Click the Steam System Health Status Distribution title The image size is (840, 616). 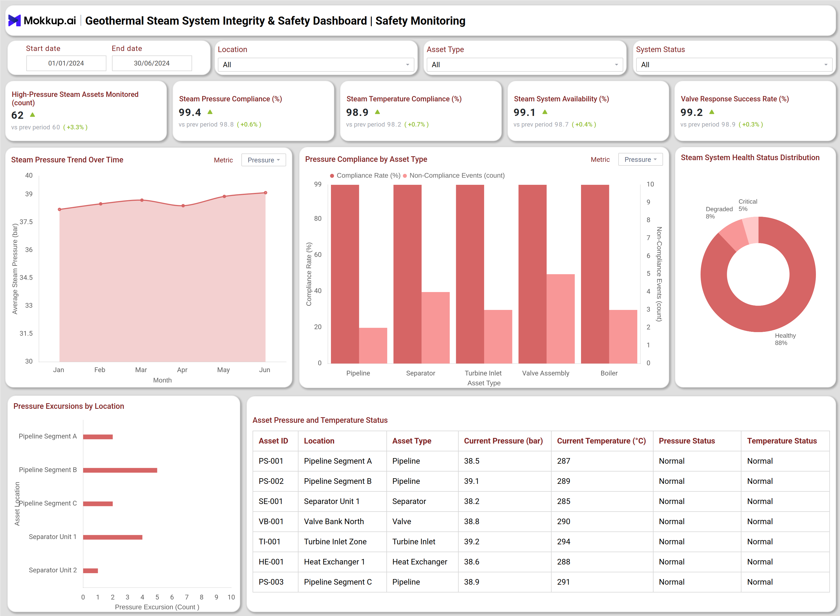coord(750,157)
